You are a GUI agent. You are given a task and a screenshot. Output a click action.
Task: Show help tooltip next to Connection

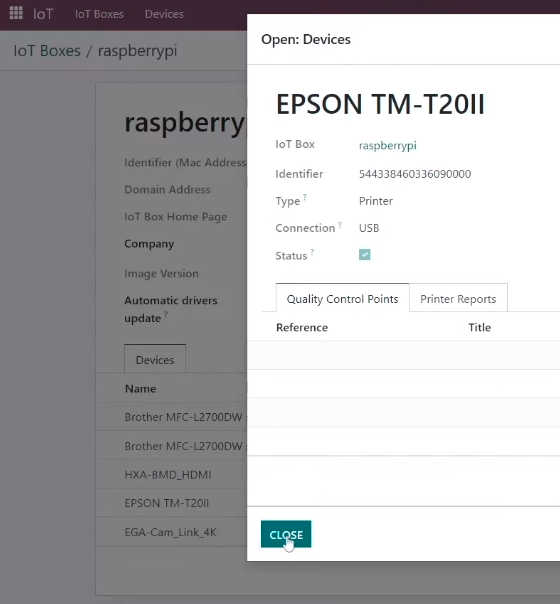click(340, 224)
